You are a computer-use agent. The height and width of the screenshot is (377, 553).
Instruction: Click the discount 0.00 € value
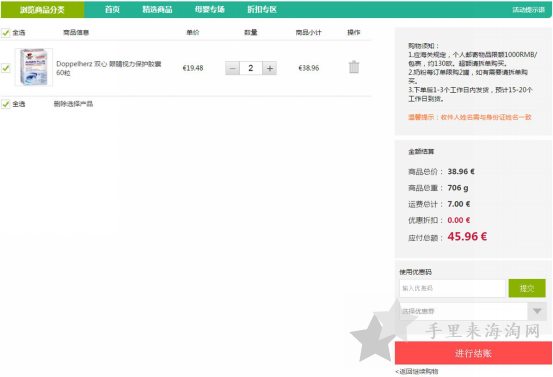pyautogui.click(x=458, y=220)
